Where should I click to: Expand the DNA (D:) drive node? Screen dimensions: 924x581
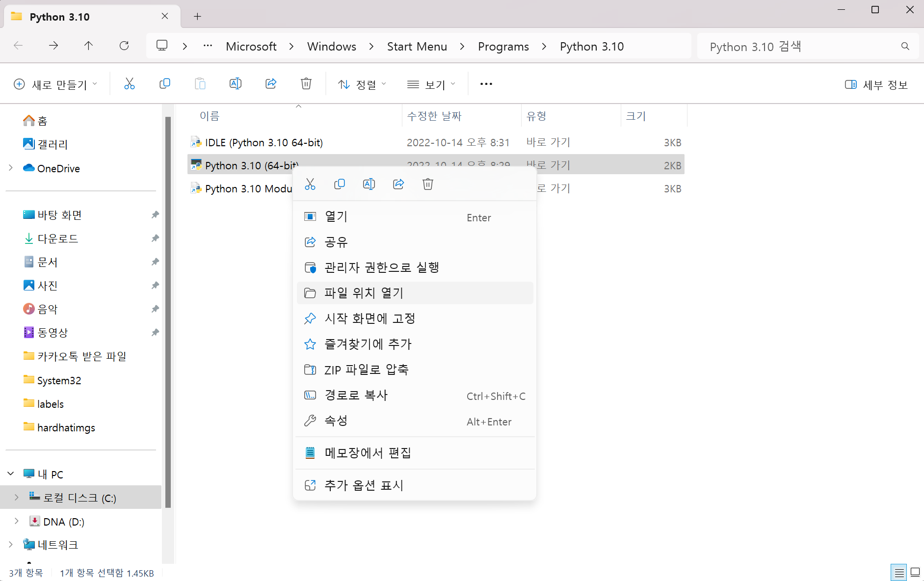17,521
